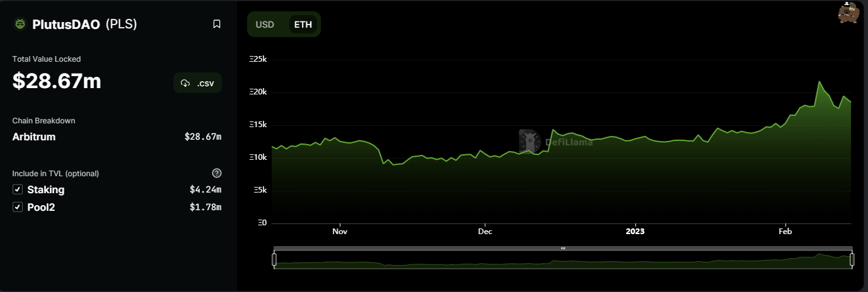The image size is (868, 292).
Task: Click the Arbitrum $28.67m value
Action: pos(203,137)
